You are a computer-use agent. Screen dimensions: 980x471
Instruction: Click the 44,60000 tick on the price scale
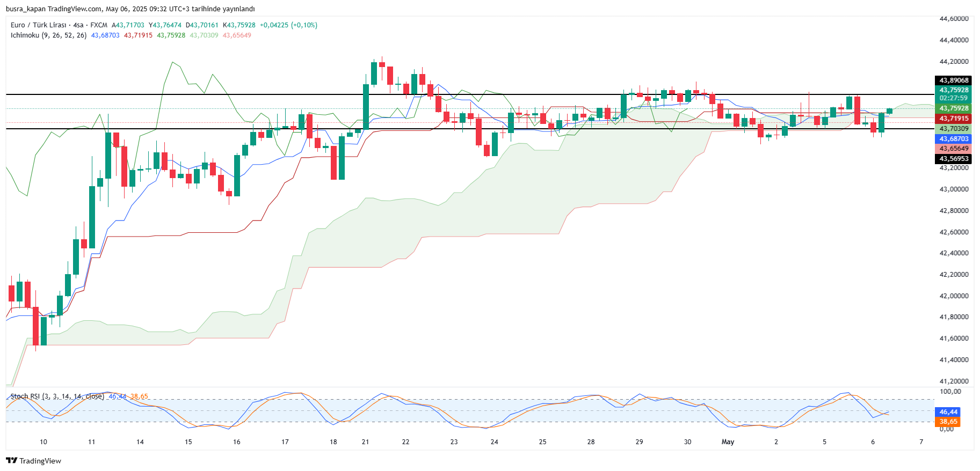[x=954, y=19]
